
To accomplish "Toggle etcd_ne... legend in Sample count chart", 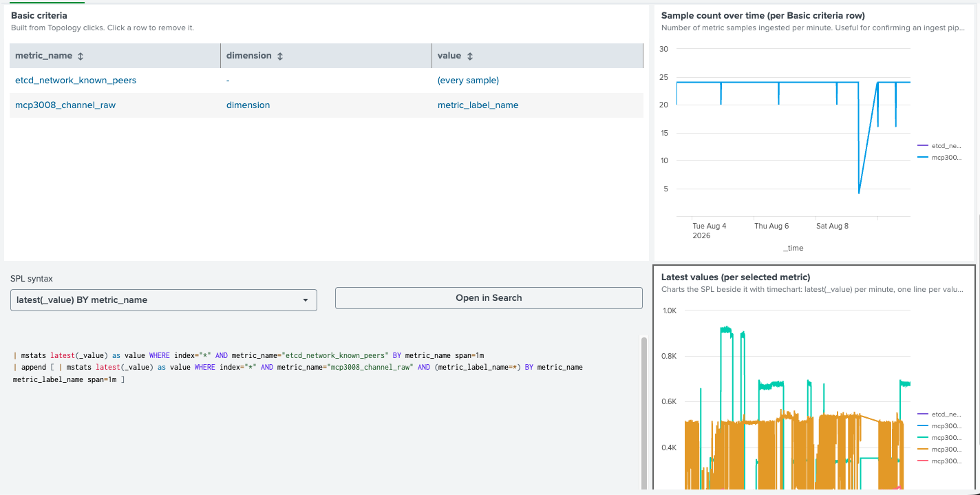I will click(x=939, y=146).
